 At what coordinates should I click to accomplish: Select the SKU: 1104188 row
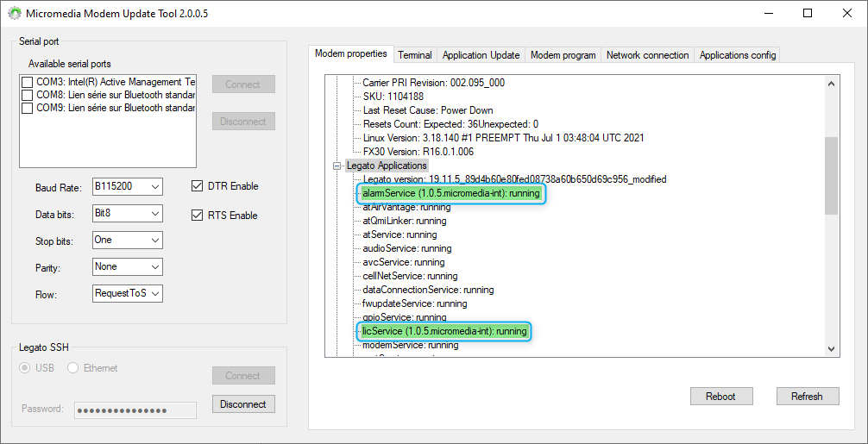pos(393,97)
